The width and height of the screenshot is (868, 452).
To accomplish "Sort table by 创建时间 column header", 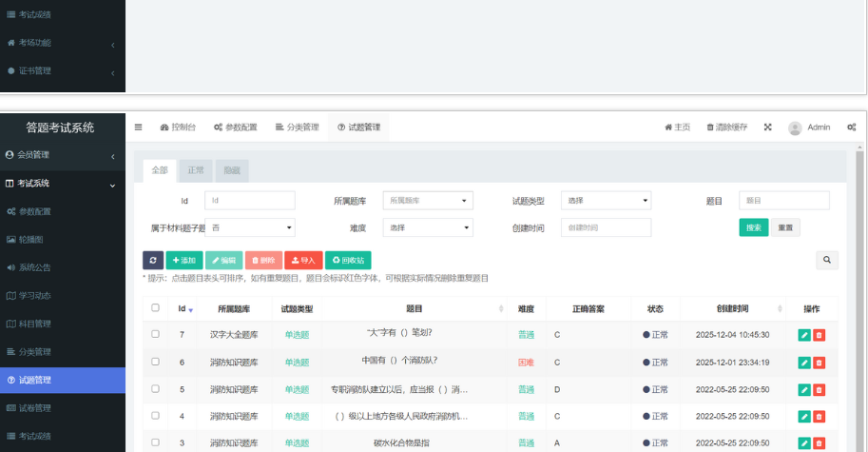I will 732,309.
